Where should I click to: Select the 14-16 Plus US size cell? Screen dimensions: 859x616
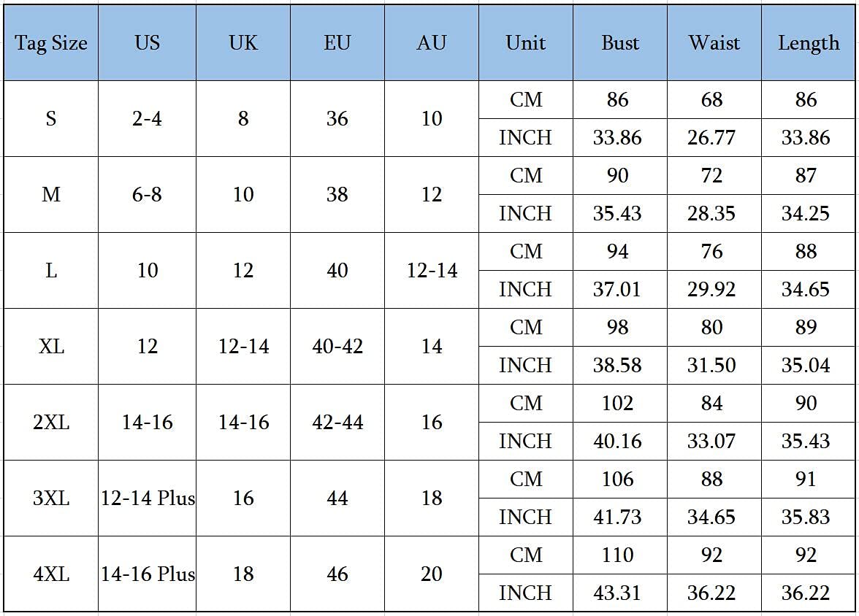click(148, 574)
